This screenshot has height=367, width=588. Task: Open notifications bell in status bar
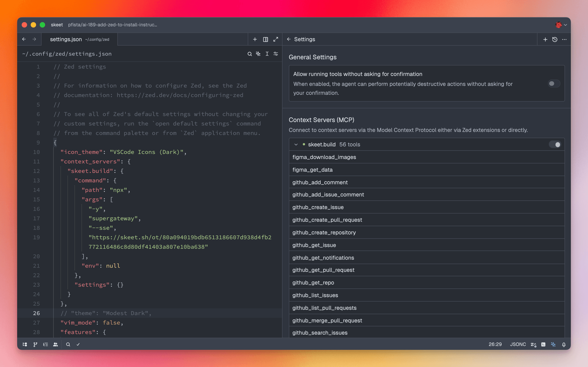[564, 344]
